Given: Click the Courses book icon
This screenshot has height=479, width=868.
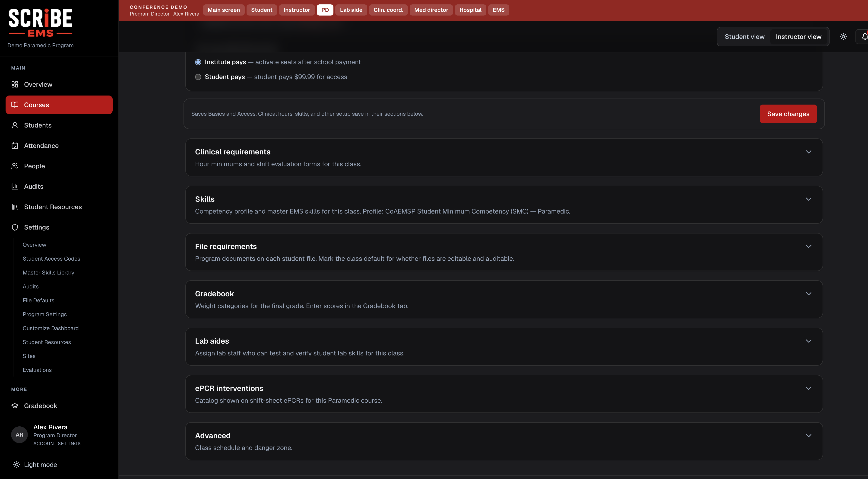Looking at the screenshot, I should coord(15,105).
